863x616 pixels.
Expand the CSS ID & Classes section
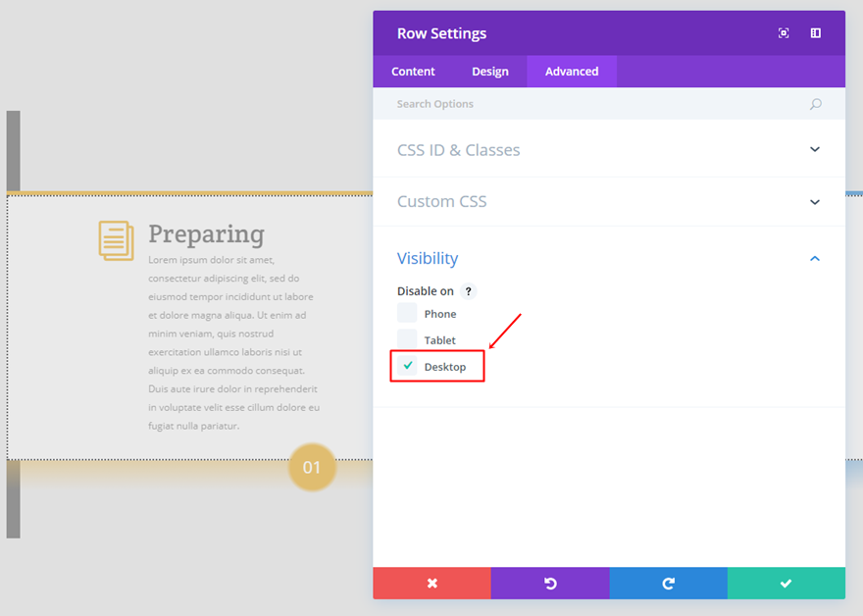click(609, 150)
